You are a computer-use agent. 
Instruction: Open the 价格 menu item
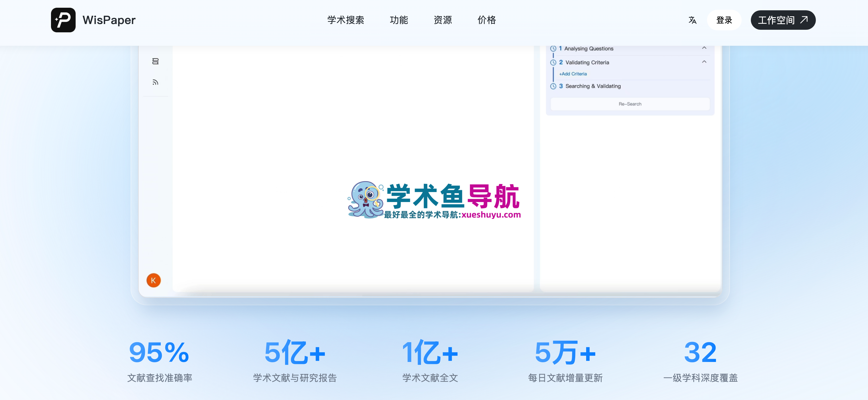[486, 20]
